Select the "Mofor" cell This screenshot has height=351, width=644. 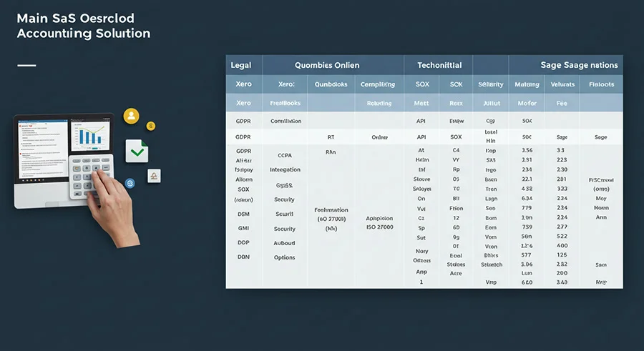point(527,103)
